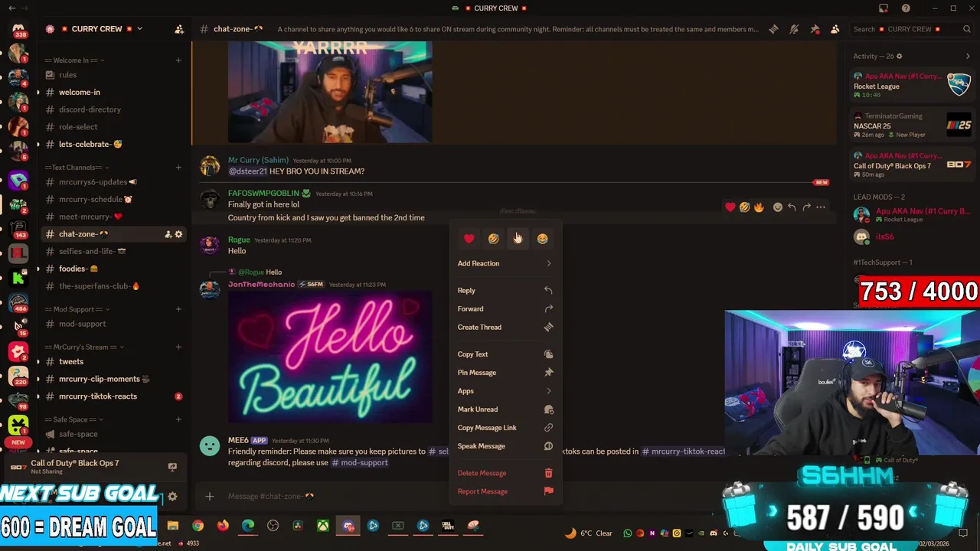
Task: Add channel to Welcome In category
Action: point(178,60)
